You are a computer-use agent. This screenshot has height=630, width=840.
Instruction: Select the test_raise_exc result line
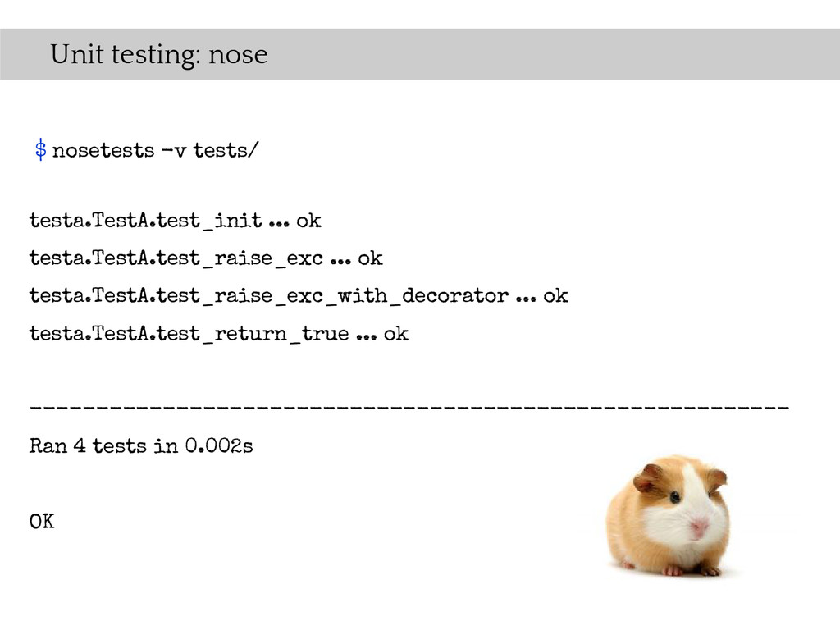pos(206,258)
